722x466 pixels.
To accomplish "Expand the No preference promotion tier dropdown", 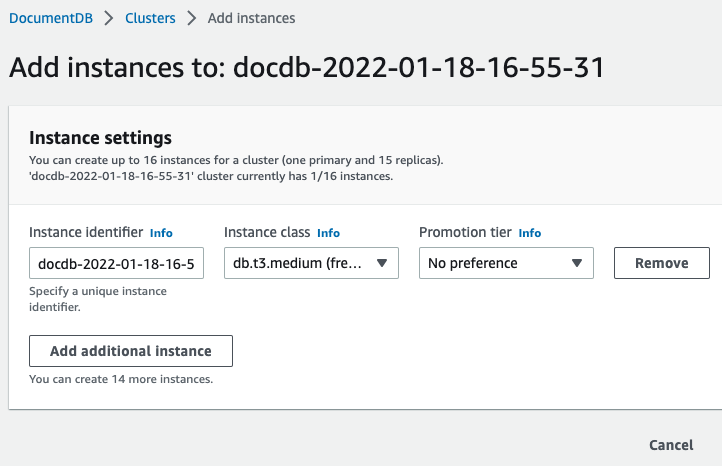I will click(495, 264).
